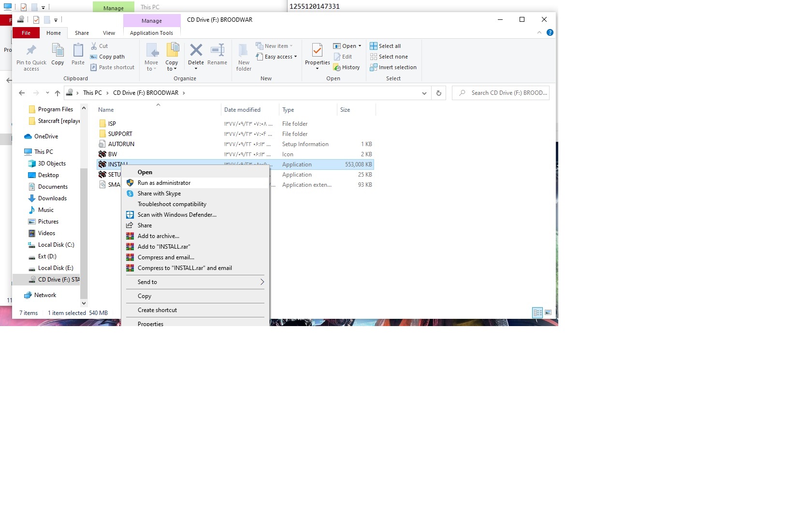Viewport: 812px width, 508px height.
Task: Open address bar history dropdown
Action: click(424, 93)
